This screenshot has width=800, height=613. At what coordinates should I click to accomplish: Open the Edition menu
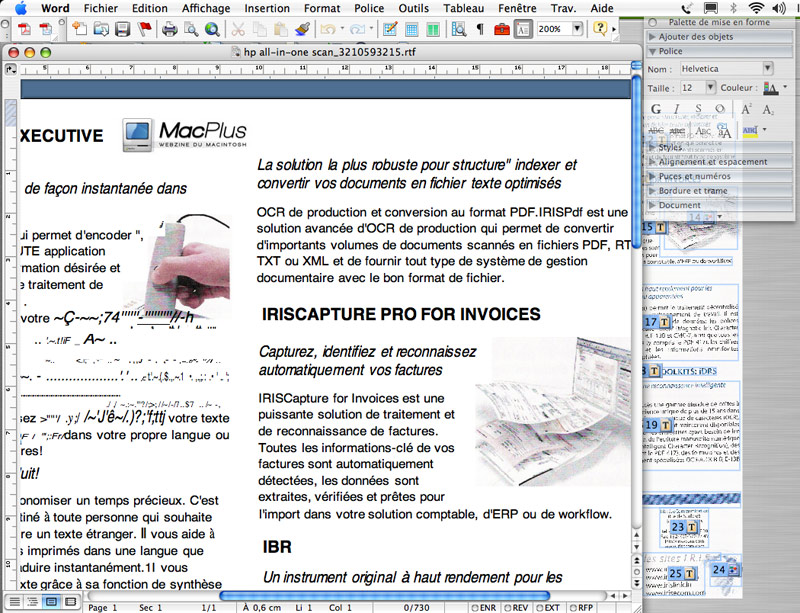(149, 8)
